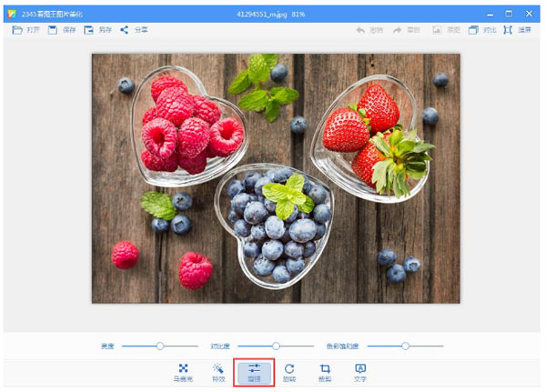The image size is (546, 392).
Task: Click the contrast (对比度) slider handle
Action: tap(276, 346)
